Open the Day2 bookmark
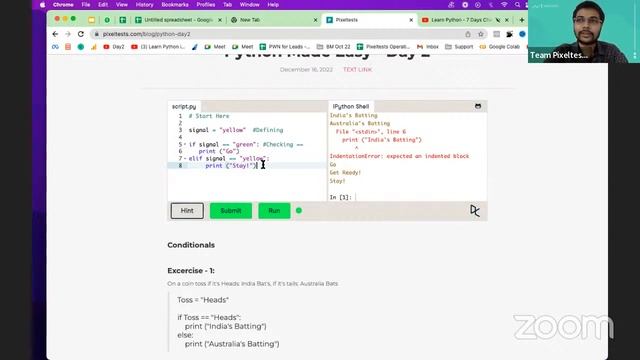 tap(114, 47)
